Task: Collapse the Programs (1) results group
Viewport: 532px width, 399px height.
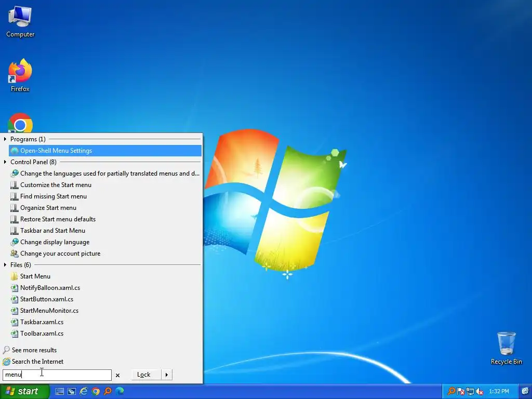Action: [5, 139]
